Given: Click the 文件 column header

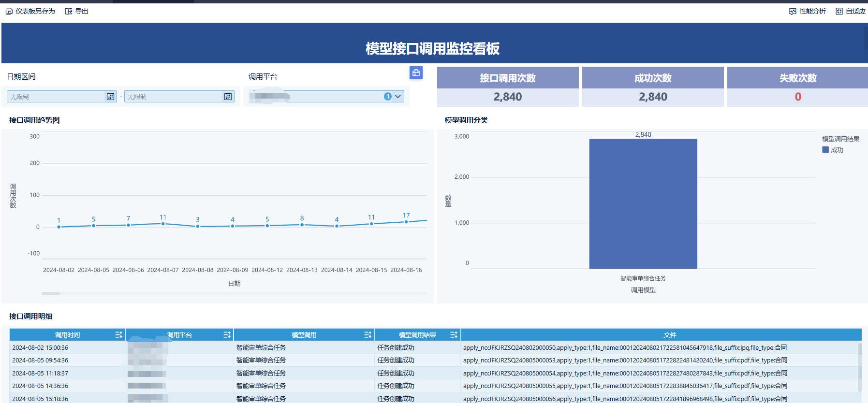Looking at the screenshot, I should coord(669,335).
